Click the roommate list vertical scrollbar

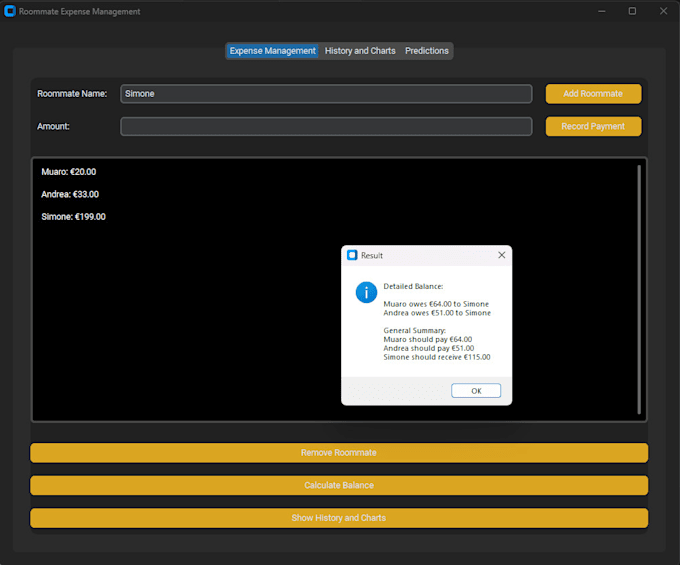tap(639, 288)
